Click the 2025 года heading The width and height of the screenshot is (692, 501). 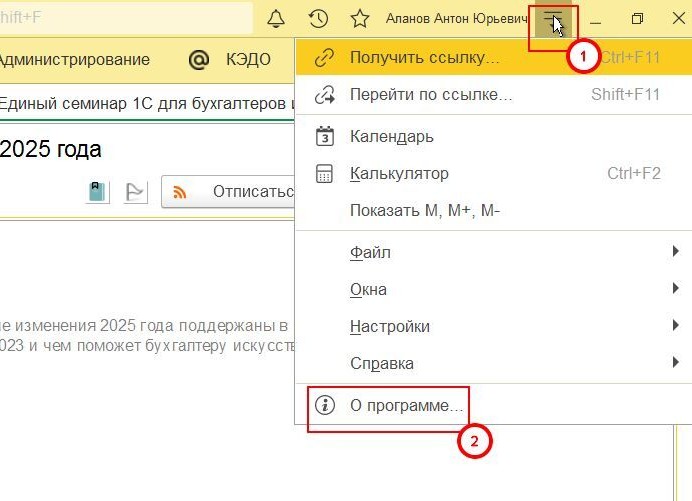50,149
